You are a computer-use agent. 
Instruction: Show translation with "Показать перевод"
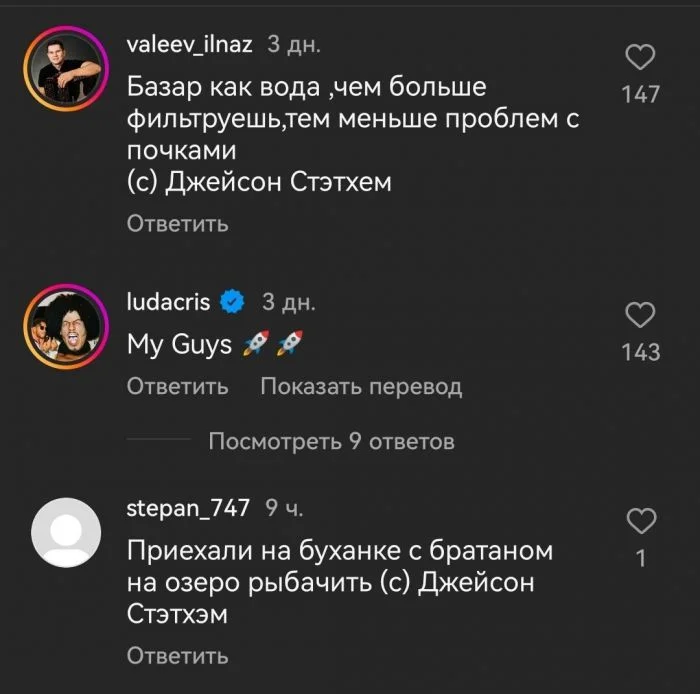click(x=361, y=386)
